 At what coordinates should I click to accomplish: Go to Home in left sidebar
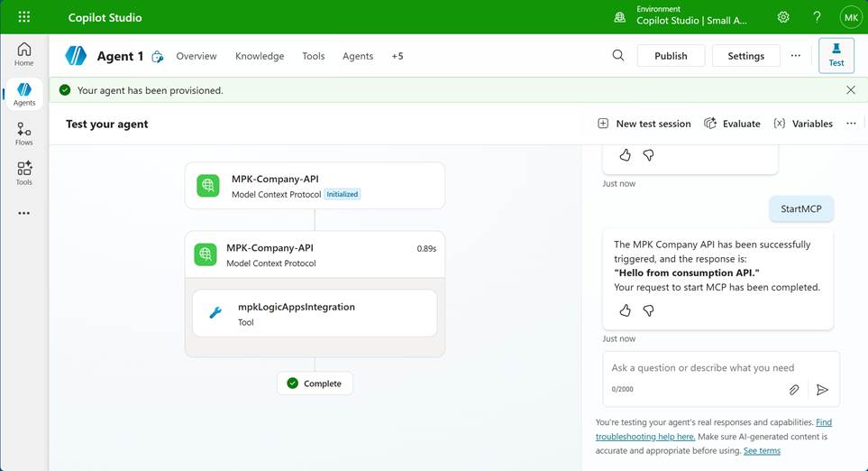pyautogui.click(x=24, y=54)
